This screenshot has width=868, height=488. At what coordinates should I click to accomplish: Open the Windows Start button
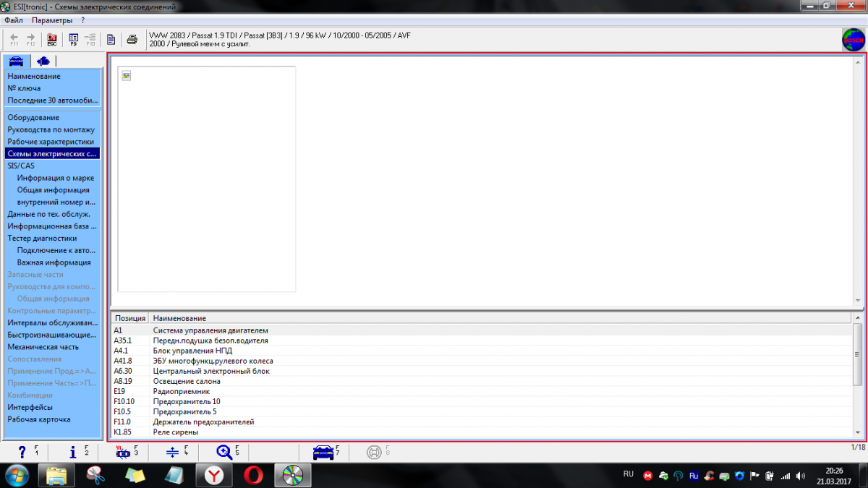[17, 475]
